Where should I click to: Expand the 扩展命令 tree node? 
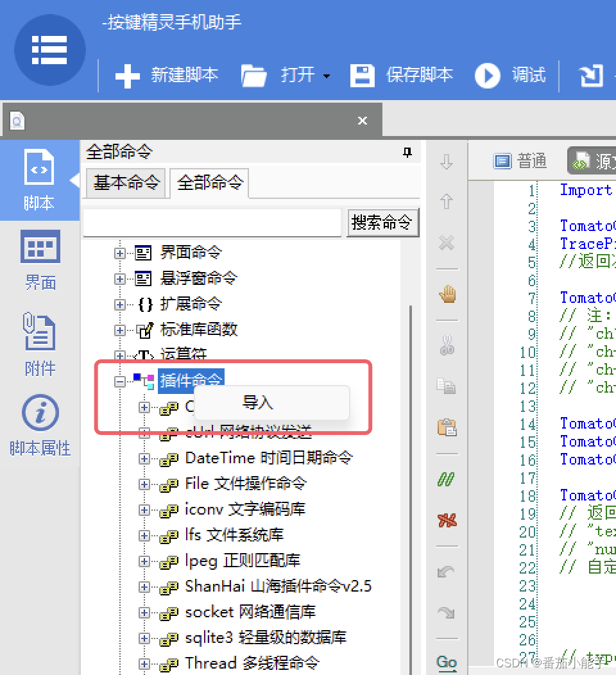click(x=119, y=305)
